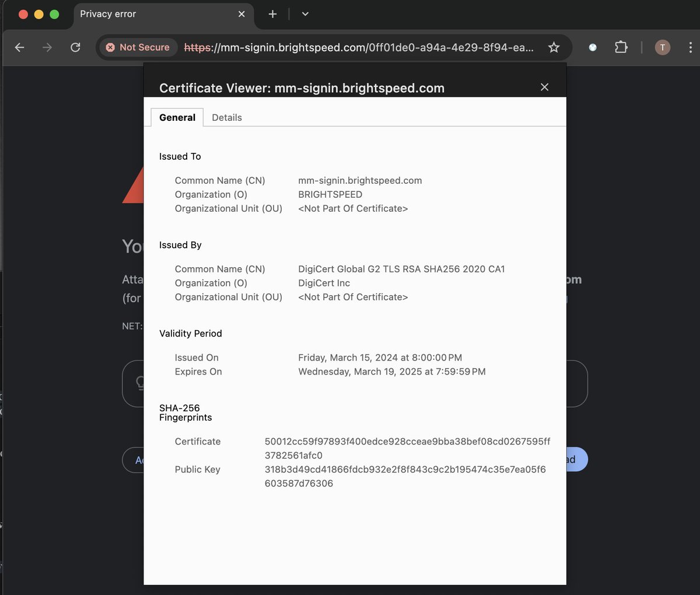The image size is (700, 595).
Task: Click the Public Key fingerprint value
Action: click(405, 477)
